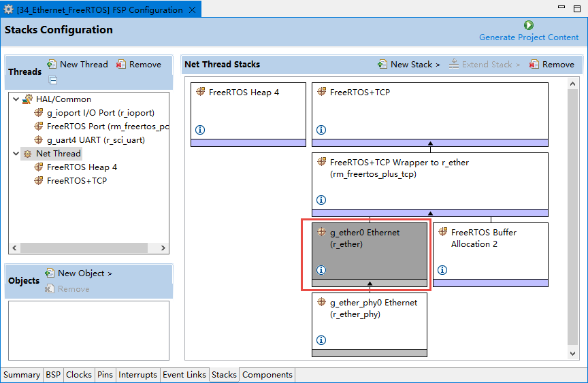Click HAL/Common thread icon
This screenshot has width=588, height=383.
(27, 99)
